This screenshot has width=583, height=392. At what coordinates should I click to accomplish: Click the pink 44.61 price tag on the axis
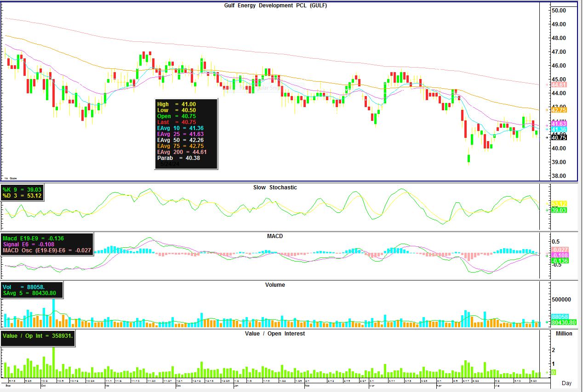pos(559,85)
